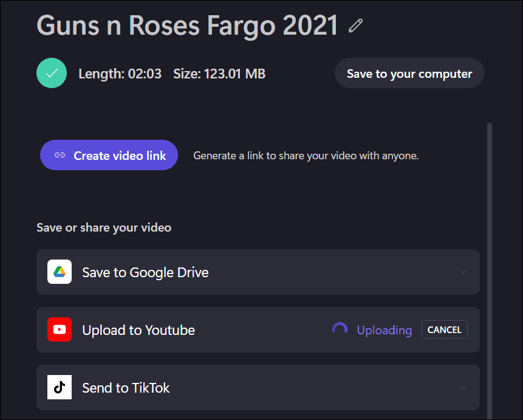Click the Google Drive icon
This screenshot has height=420, width=523.
(59, 272)
